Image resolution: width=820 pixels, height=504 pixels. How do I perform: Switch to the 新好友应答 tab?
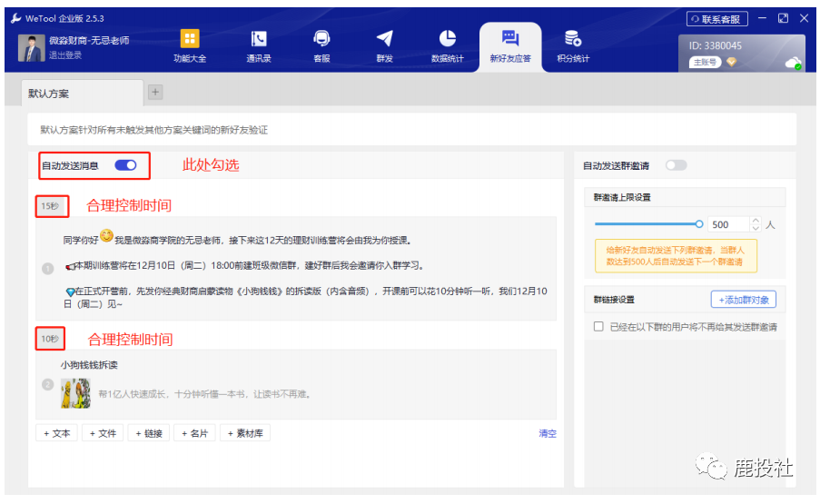pos(509,47)
